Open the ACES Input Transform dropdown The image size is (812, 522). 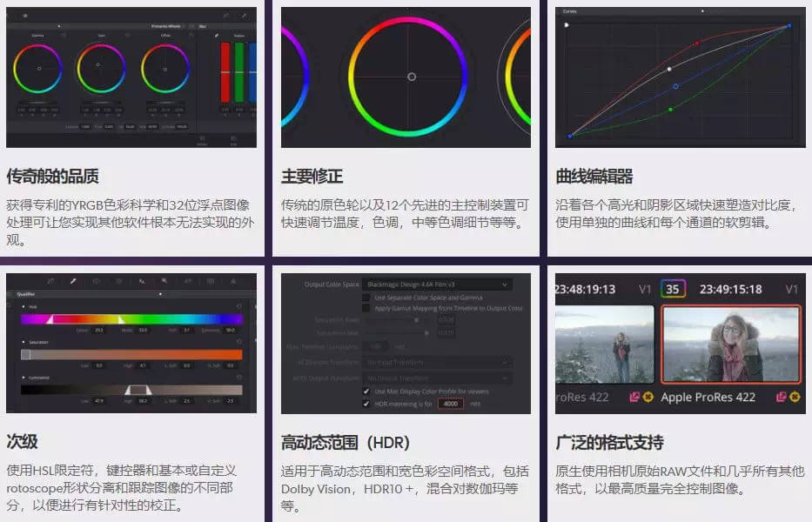[x=438, y=363]
